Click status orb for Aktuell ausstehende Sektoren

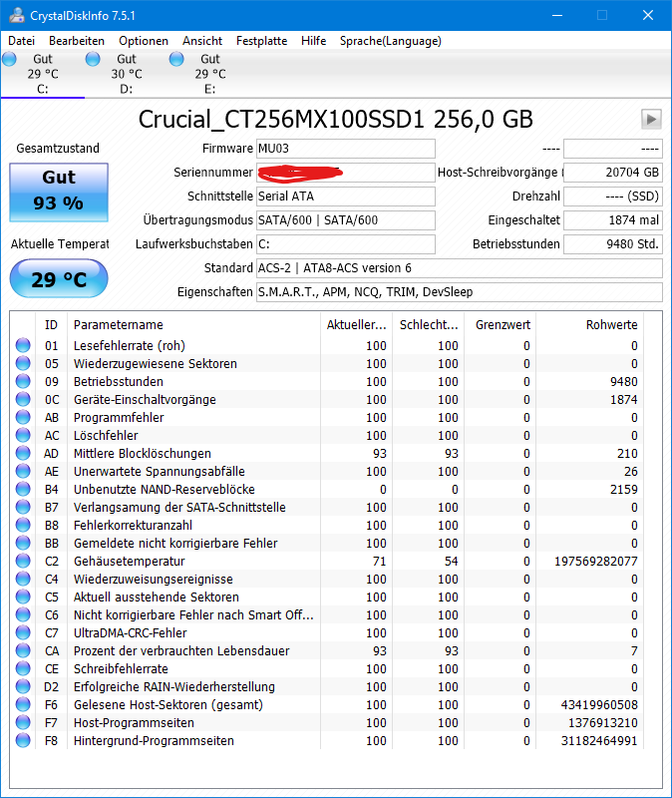(23, 597)
